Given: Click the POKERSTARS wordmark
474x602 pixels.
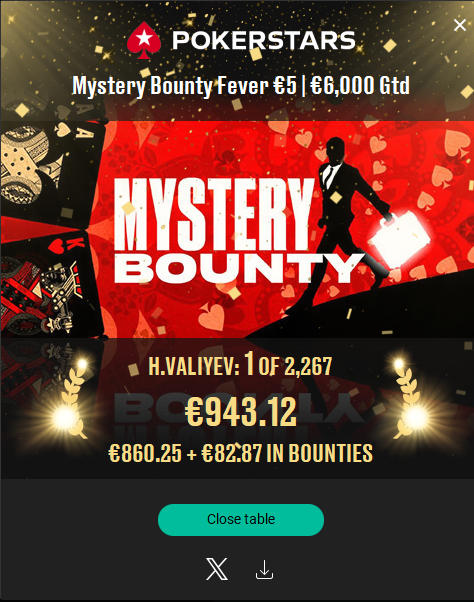Looking at the screenshot, I should click(x=264, y=40).
